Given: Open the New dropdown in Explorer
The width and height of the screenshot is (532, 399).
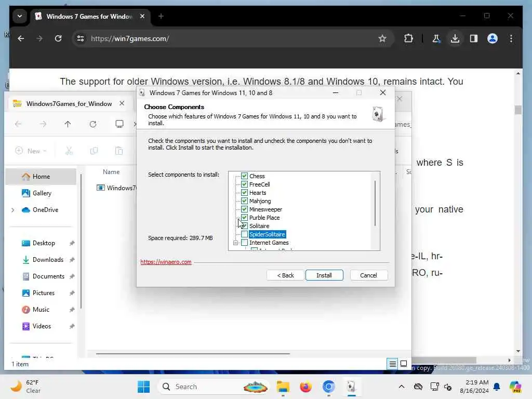Looking at the screenshot, I should click(x=31, y=151).
